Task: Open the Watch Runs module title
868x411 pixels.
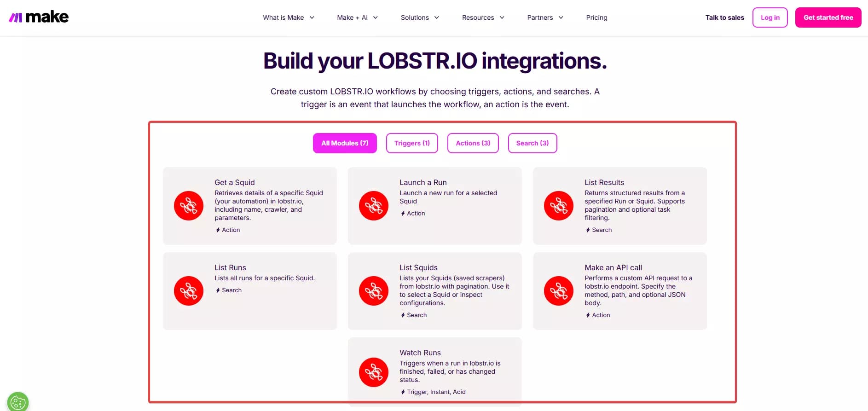Action: click(420, 353)
